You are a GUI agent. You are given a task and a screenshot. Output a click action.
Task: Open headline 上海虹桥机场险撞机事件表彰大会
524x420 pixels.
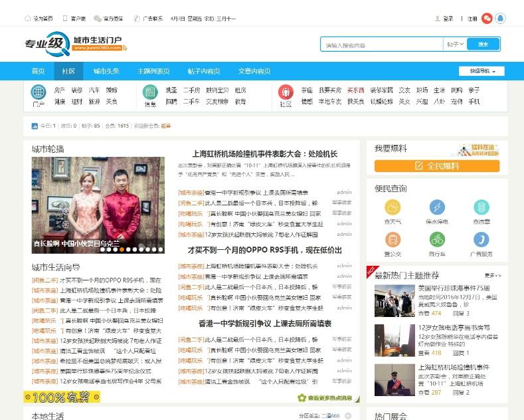click(264, 154)
